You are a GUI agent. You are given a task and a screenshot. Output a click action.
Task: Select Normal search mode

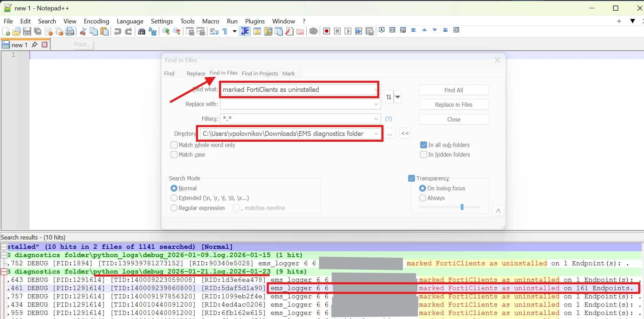click(174, 188)
